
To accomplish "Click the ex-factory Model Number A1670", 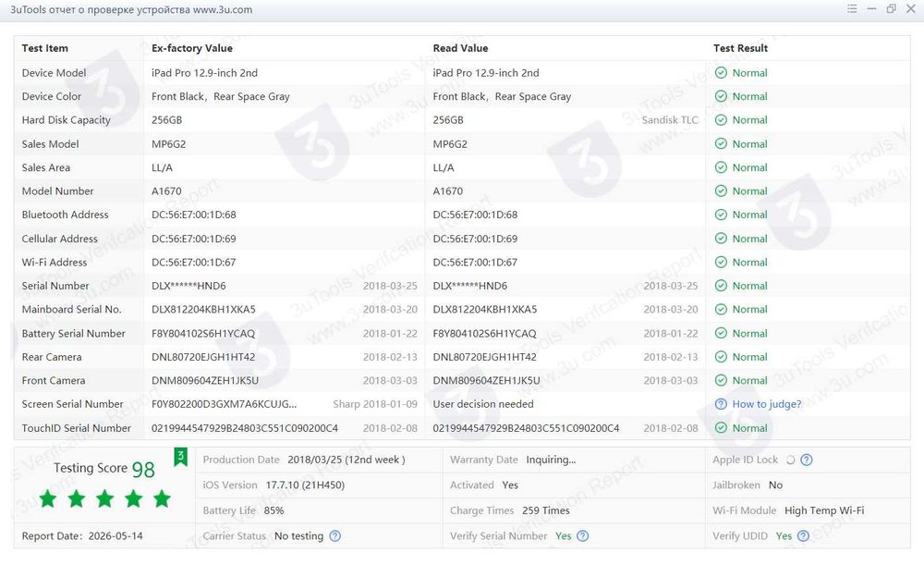I will [166, 191].
